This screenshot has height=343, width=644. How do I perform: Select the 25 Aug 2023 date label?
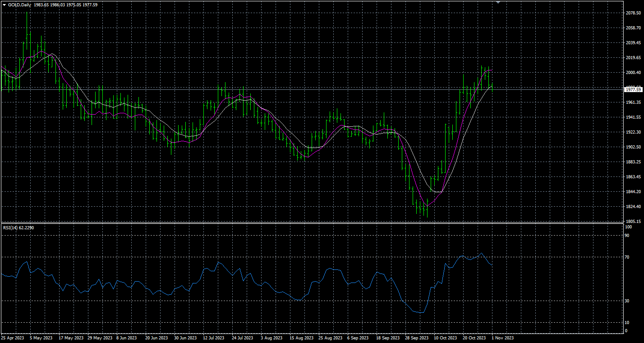(330, 338)
